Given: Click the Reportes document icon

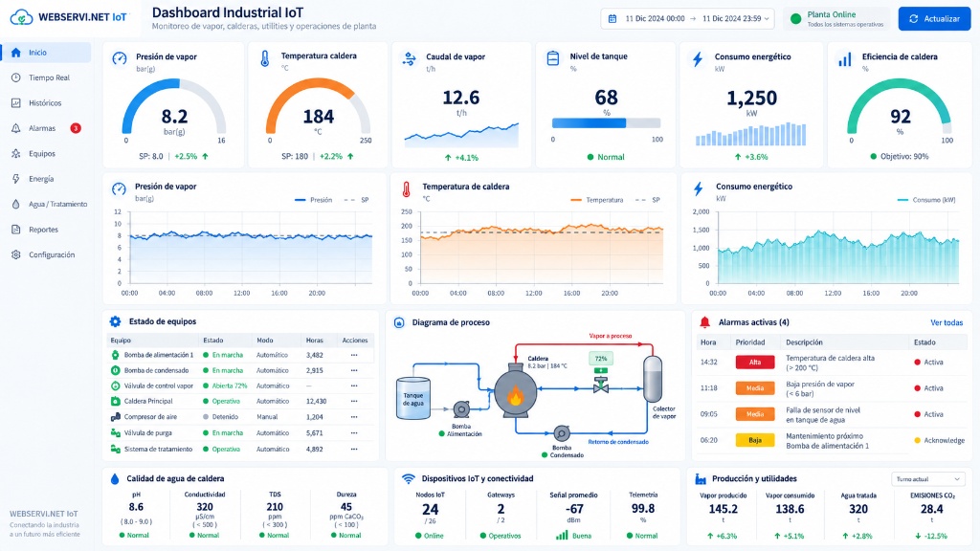Looking at the screenshot, I should 15,230.
